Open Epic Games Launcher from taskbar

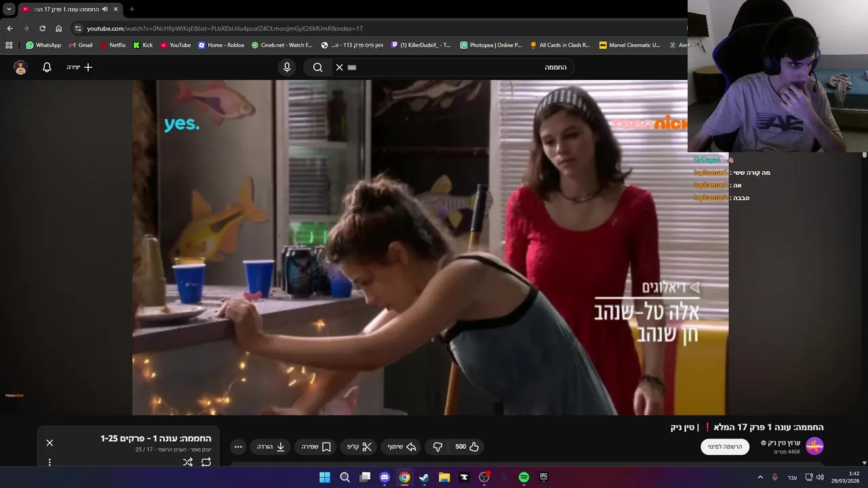pyautogui.click(x=544, y=477)
